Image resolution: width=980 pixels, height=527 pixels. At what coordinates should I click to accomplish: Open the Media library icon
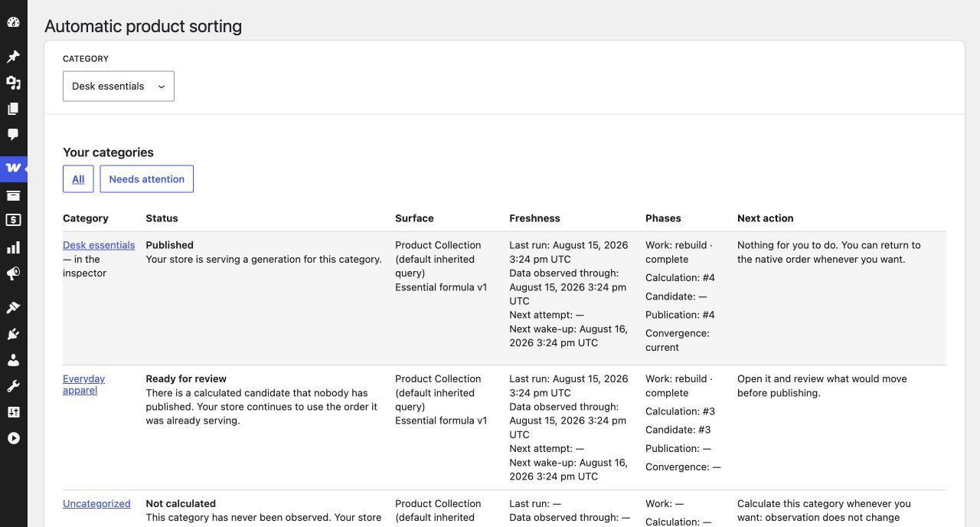(x=13, y=83)
